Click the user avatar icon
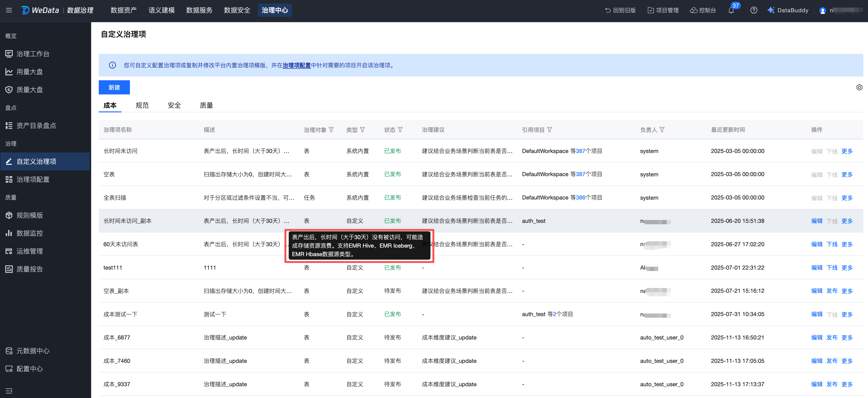The height and width of the screenshot is (398, 868). click(x=822, y=10)
